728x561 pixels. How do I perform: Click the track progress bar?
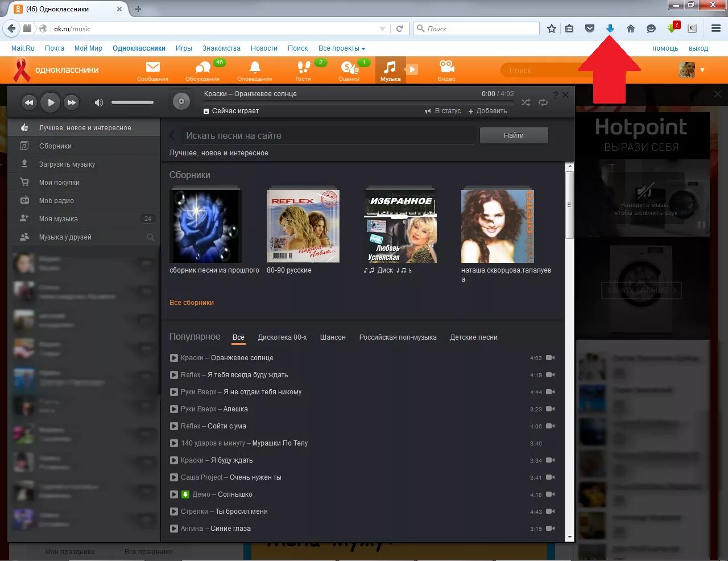pos(358,102)
